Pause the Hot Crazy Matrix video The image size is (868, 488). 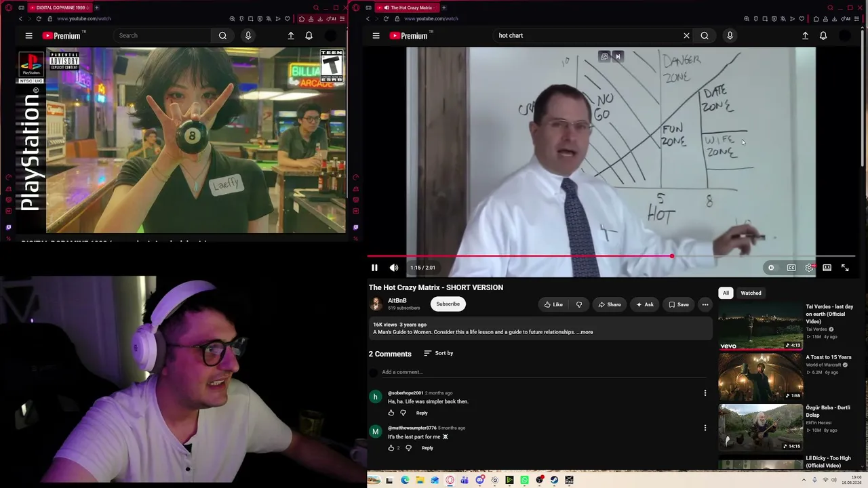click(x=374, y=268)
